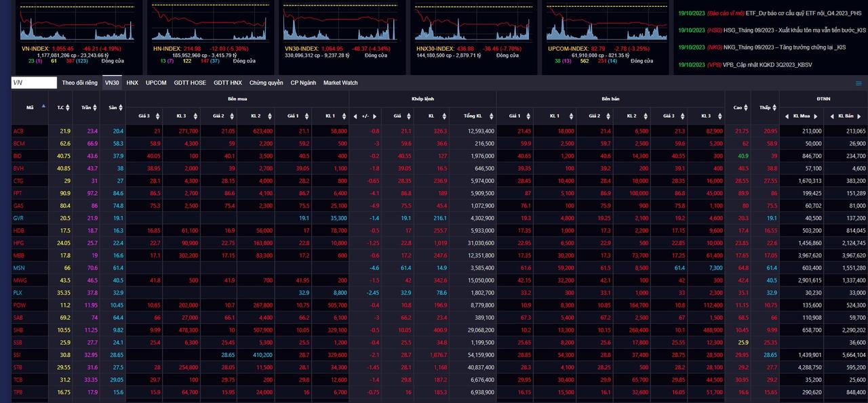The height and width of the screenshot is (403, 868).
Task: Click the stock symbol search field
Action: click(34, 83)
